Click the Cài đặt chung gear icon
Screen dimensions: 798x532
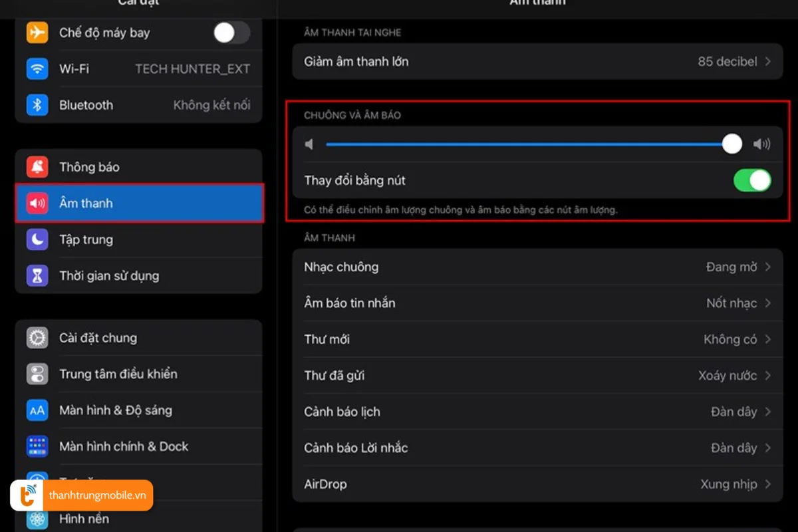click(x=37, y=338)
